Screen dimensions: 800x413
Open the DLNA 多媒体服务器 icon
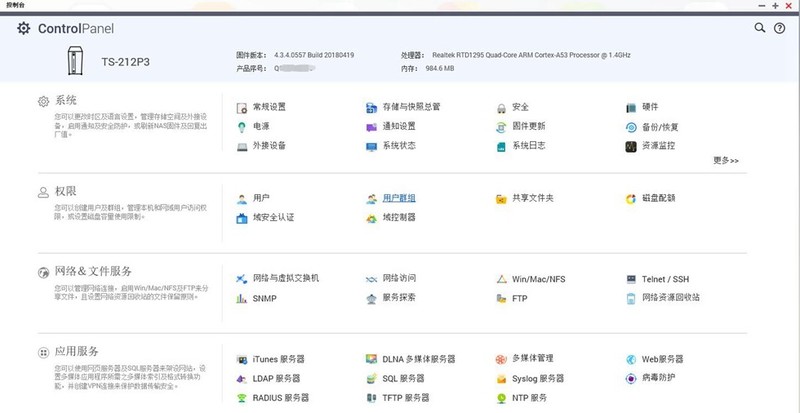[x=371, y=359]
